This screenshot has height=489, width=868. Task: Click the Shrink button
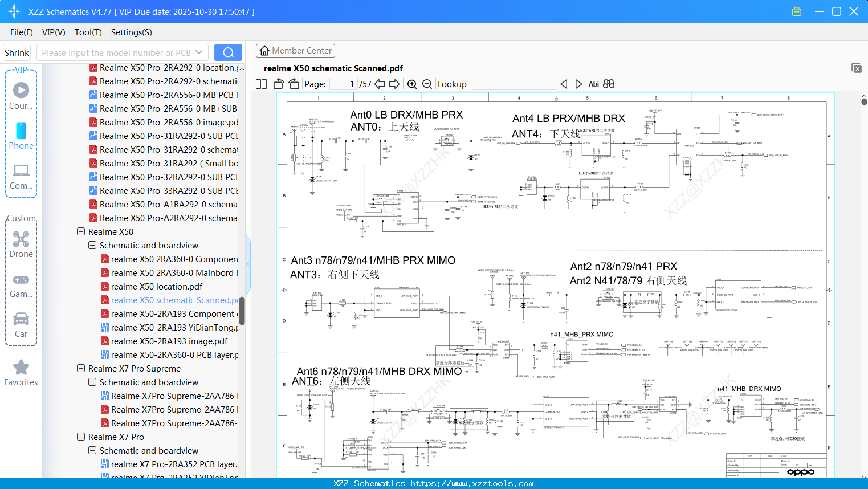pos(17,52)
